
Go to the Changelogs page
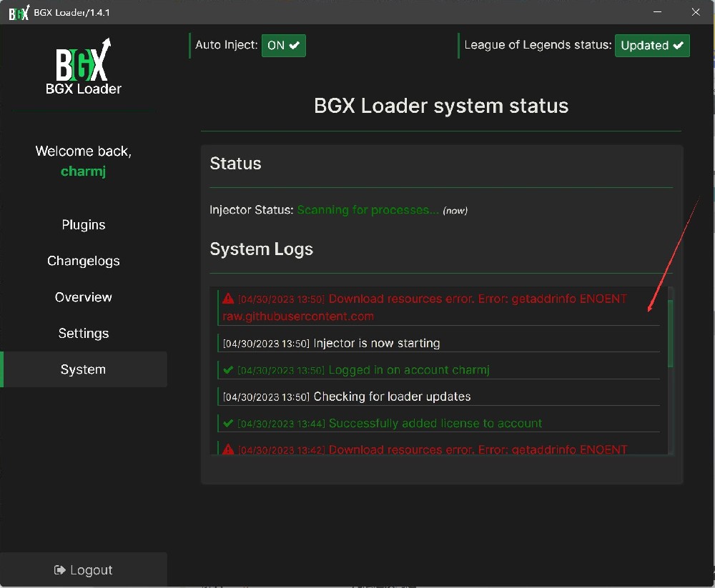tap(84, 261)
